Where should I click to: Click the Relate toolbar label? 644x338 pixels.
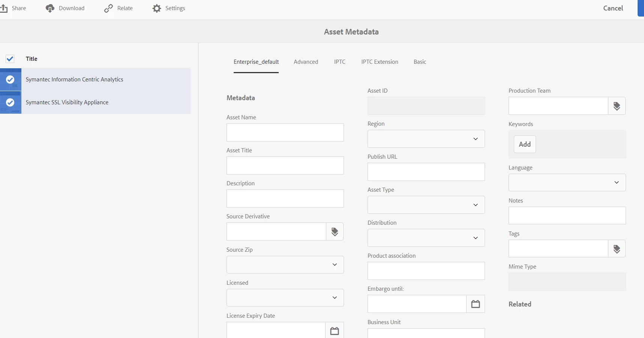pyautogui.click(x=125, y=8)
